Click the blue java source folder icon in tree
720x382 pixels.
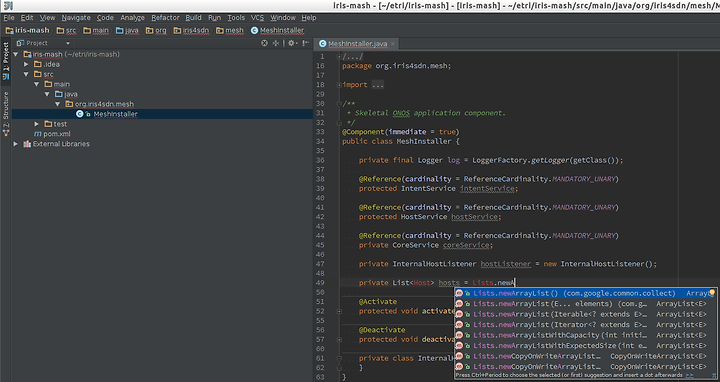pos(59,94)
